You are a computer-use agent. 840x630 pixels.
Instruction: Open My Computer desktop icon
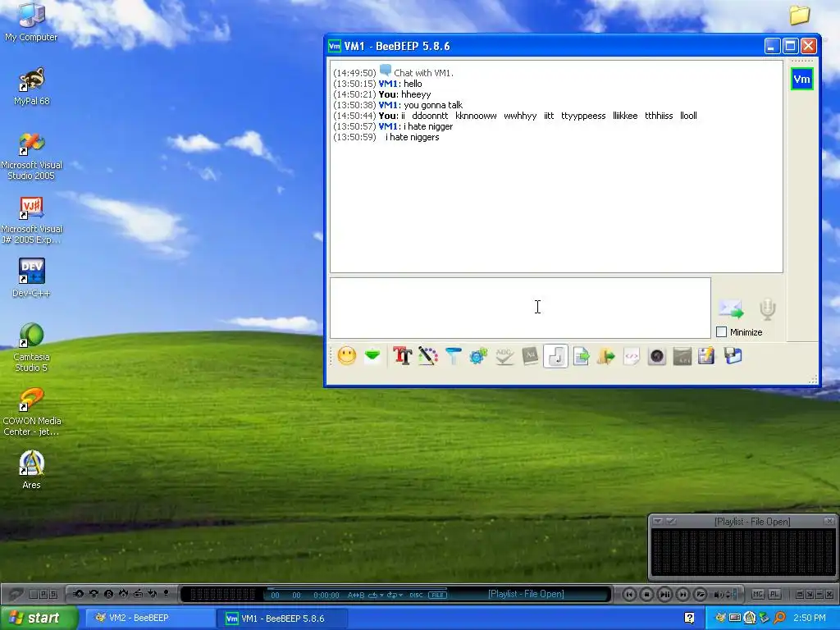pyautogui.click(x=31, y=22)
